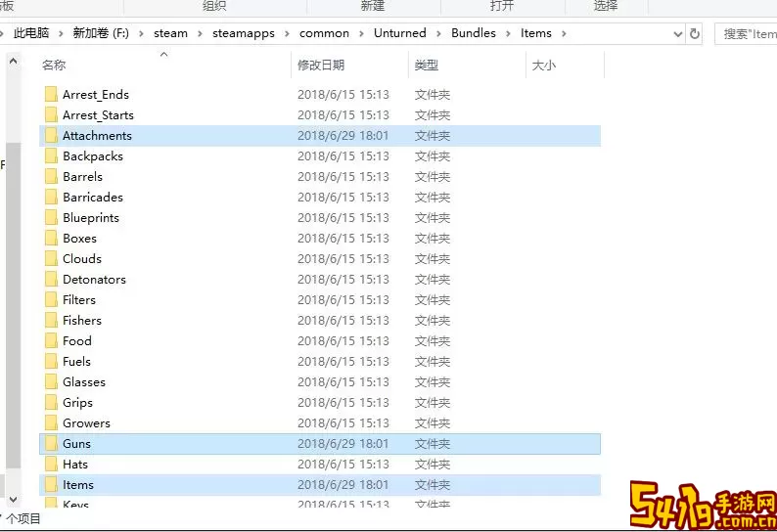
Task: Select the Detonators folder name text
Action: [94, 280]
